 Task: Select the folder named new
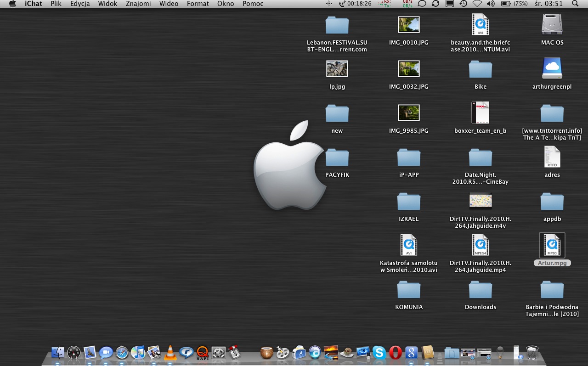pos(337,113)
